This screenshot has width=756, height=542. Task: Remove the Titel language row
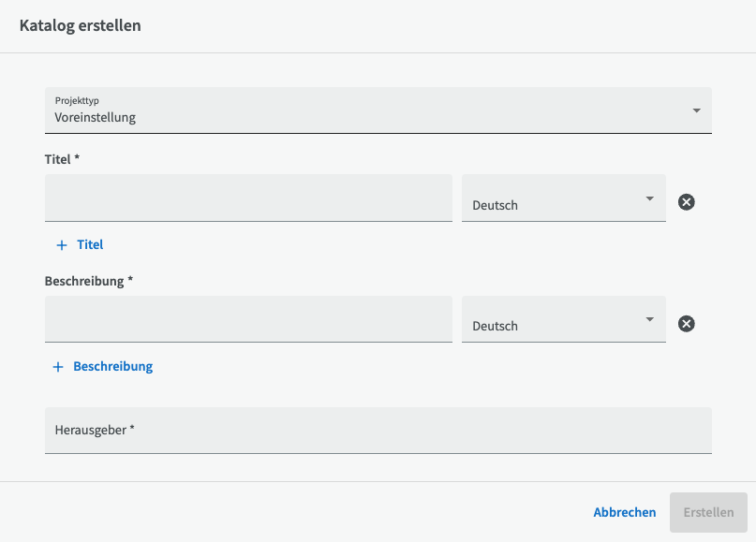point(686,202)
